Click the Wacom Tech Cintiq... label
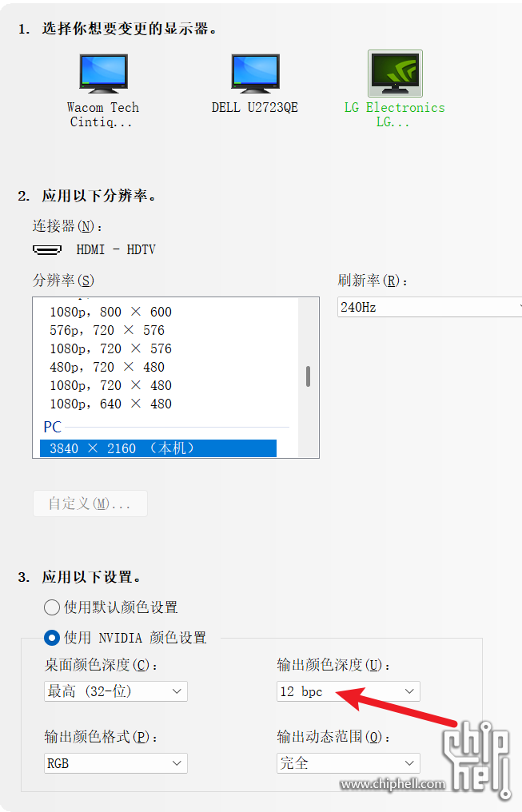 pyautogui.click(x=102, y=114)
